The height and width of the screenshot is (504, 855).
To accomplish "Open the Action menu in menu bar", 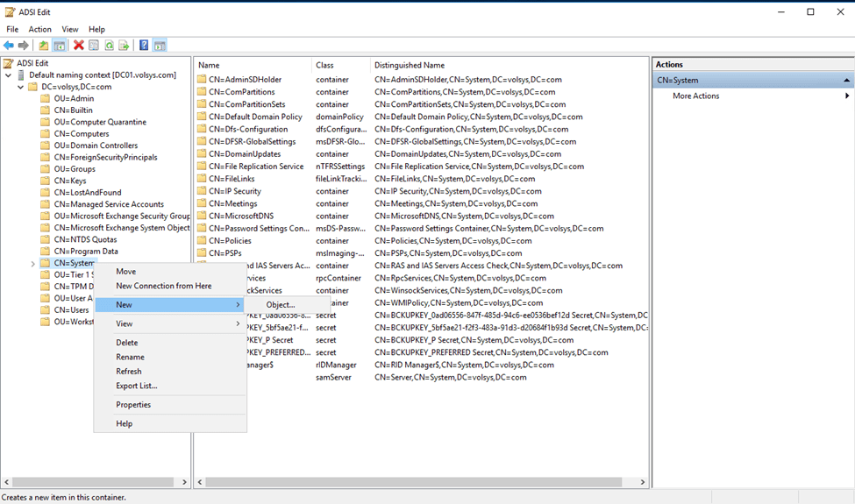I will click(40, 29).
